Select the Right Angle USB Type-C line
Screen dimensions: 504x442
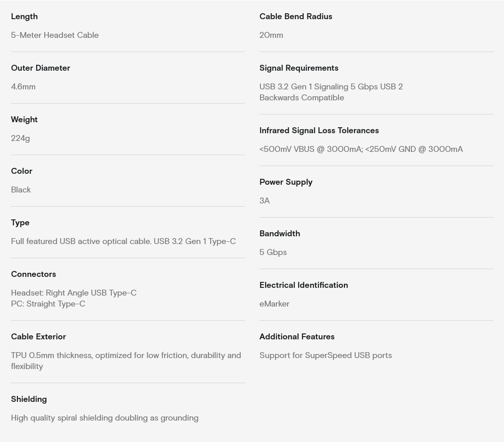click(74, 293)
